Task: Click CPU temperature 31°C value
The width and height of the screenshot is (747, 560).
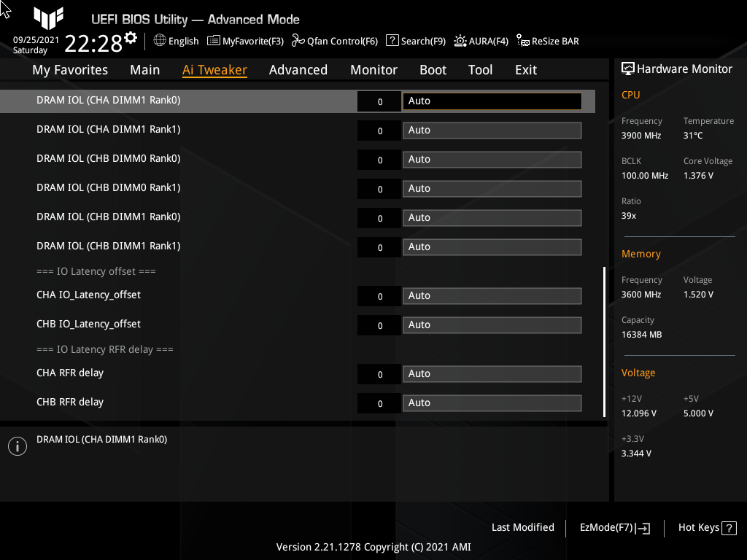Action: [x=693, y=136]
